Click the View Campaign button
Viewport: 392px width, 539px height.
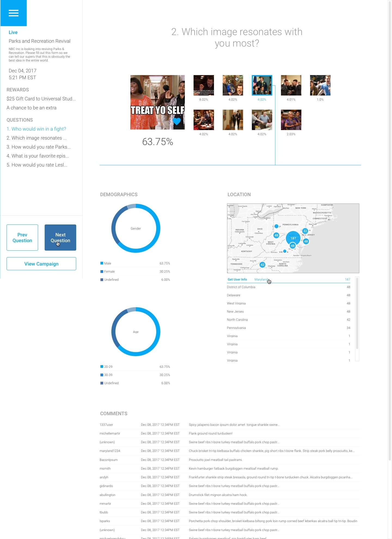point(41,264)
